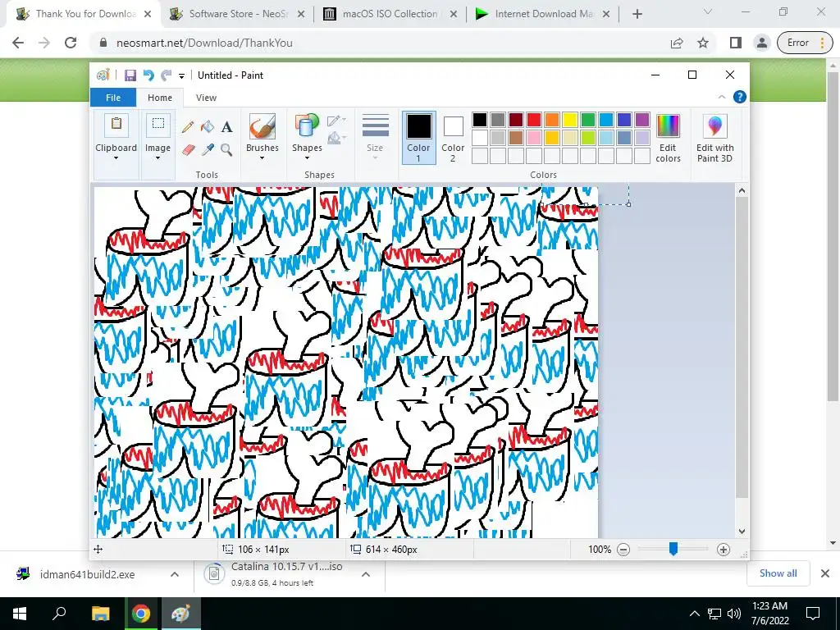
Task: Open Windows notification center icon
Action: click(813, 614)
